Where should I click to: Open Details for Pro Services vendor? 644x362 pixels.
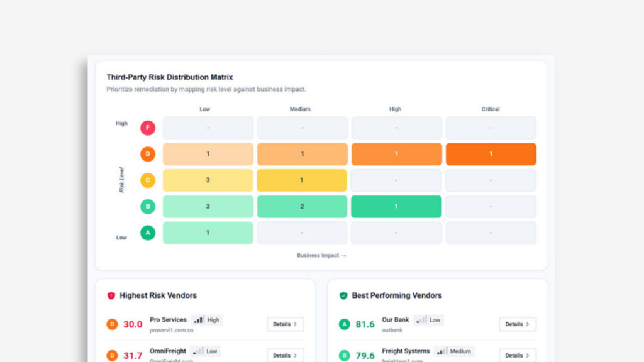click(x=286, y=324)
